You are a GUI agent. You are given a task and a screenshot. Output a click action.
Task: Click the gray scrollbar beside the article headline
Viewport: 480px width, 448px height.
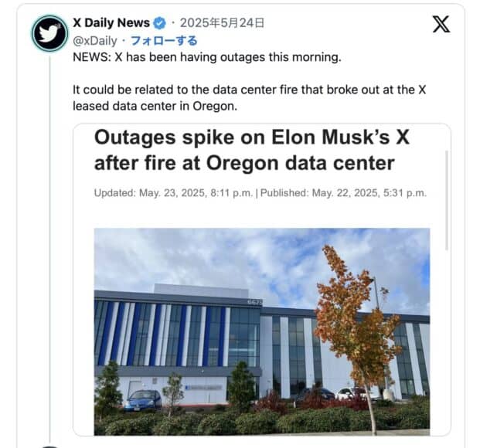point(447,201)
